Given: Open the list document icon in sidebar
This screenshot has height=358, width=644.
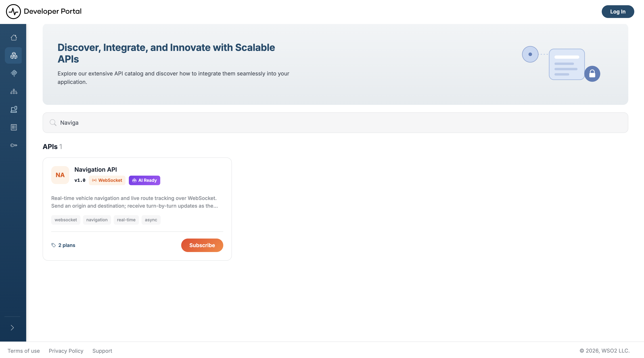Looking at the screenshot, I should click(x=14, y=127).
